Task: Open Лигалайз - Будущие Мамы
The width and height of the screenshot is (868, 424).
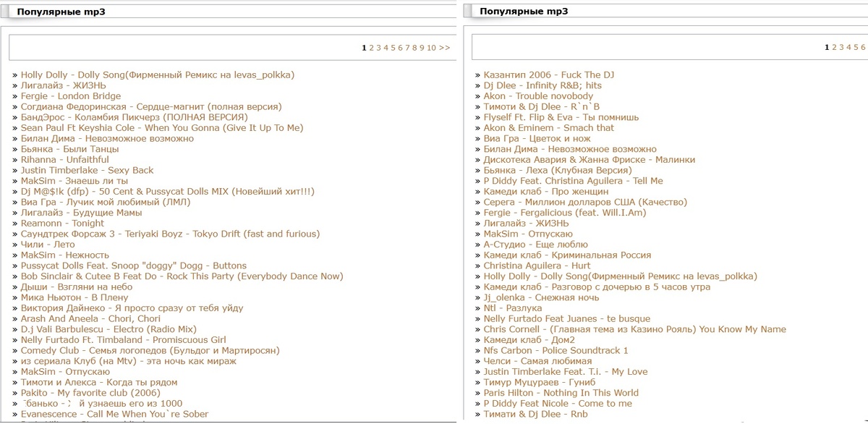Action: click(x=82, y=213)
